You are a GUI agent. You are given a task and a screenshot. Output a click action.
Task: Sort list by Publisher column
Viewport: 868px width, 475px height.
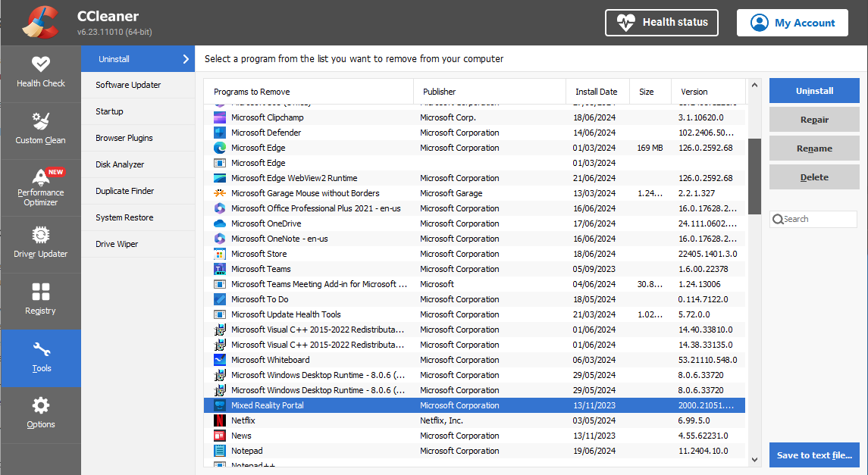pos(490,92)
